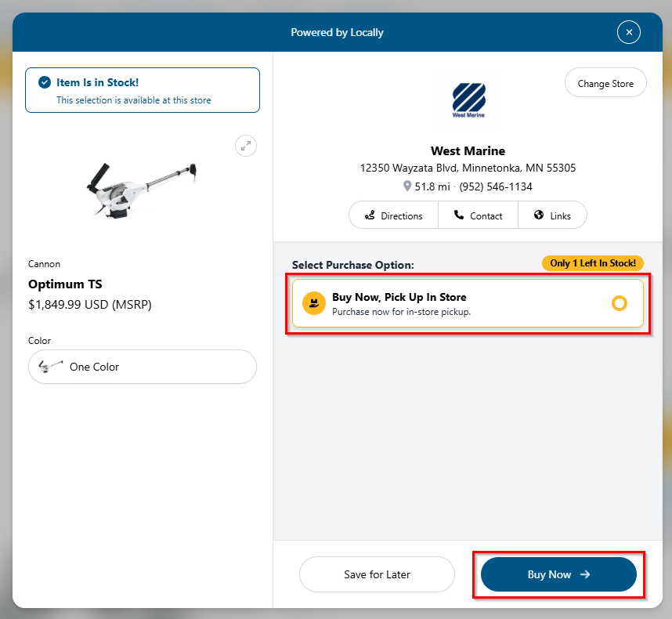This screenshot has width=672, height=619.
Task: Click the Change Store button
Action: coord(605,83)
